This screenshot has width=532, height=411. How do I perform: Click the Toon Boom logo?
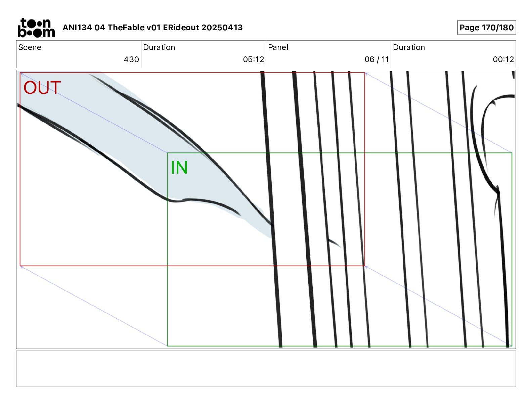36,28
